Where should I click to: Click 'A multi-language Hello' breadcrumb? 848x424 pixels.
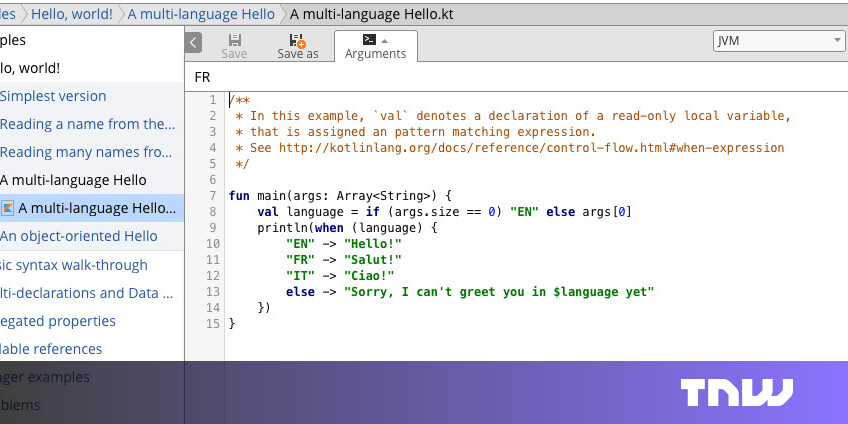tap(201, 13)
